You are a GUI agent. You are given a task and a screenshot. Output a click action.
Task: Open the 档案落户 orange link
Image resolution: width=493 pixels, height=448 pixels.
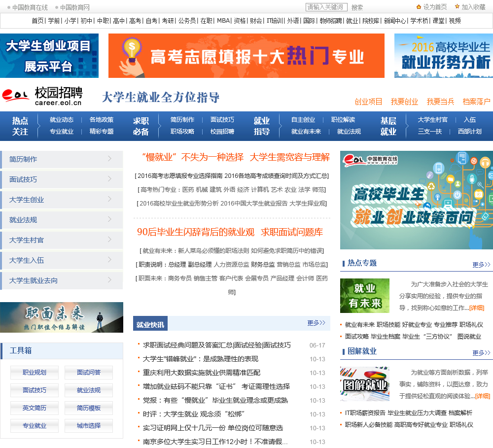click(x=476, y=102)
